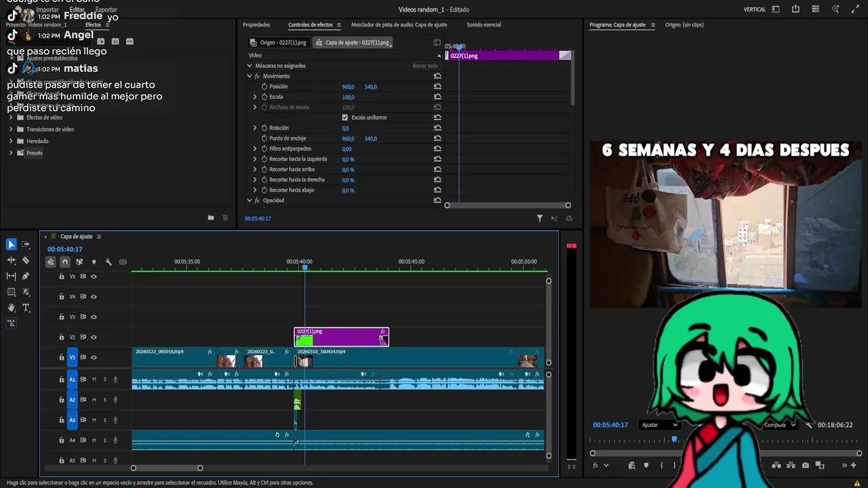Click the filter properties funnel icon
Screen dimensions: 868x488
pos(540,218)
